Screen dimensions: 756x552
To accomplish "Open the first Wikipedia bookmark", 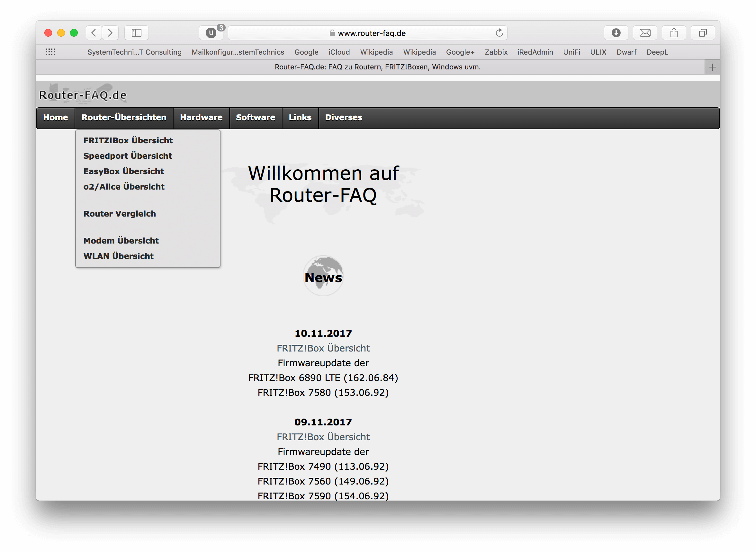I will pyautogui.click(x=376, y=52).
